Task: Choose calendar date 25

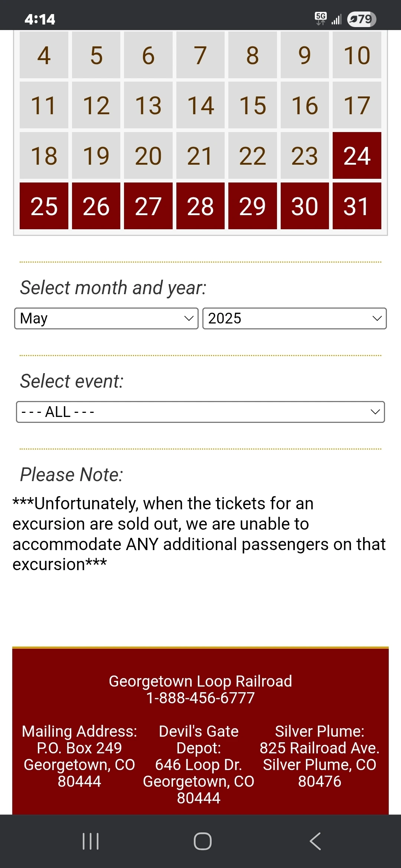Action: point(44,206)
